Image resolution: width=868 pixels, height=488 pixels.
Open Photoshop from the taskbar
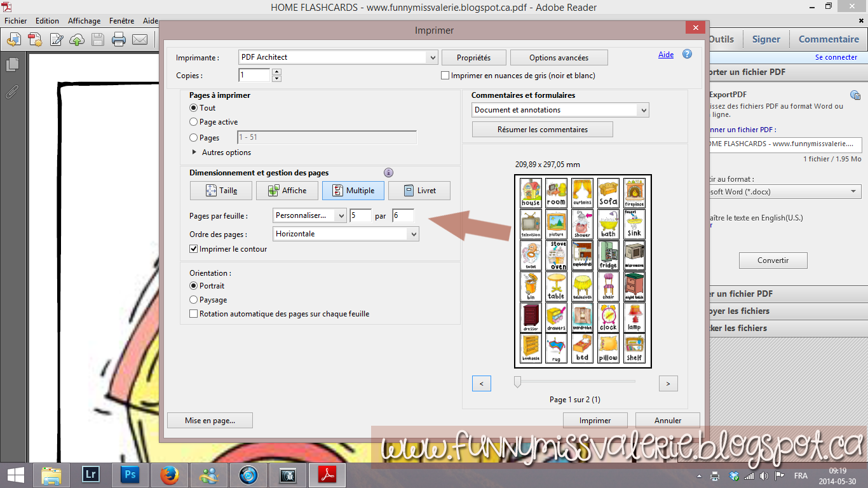(x=130, y=475)
